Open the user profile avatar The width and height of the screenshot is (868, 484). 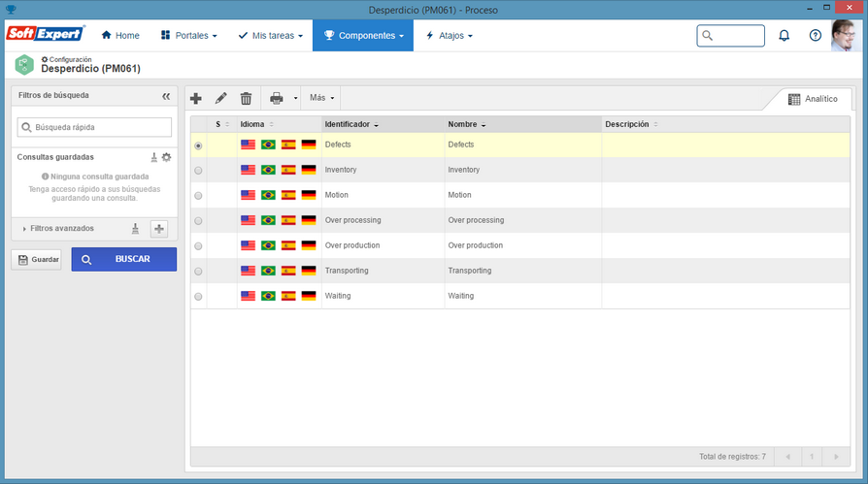(846, 35)
